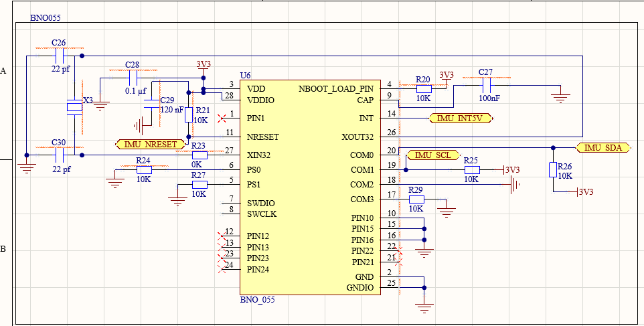Viewport: 644px width, 326px height.
Task: Click the VDDIO pin label
Action: pyautogui.click(x=261, y=100)
